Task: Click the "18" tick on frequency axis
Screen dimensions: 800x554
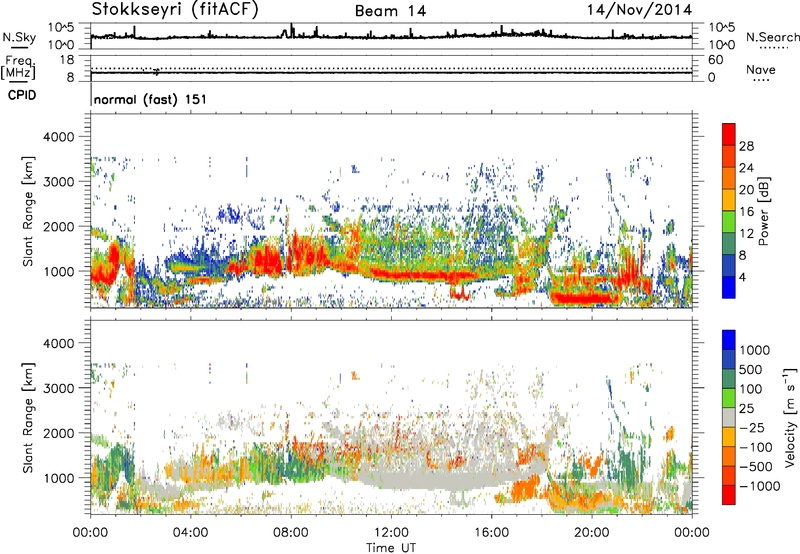Action: pyautogui.click(x=67, y=59)
